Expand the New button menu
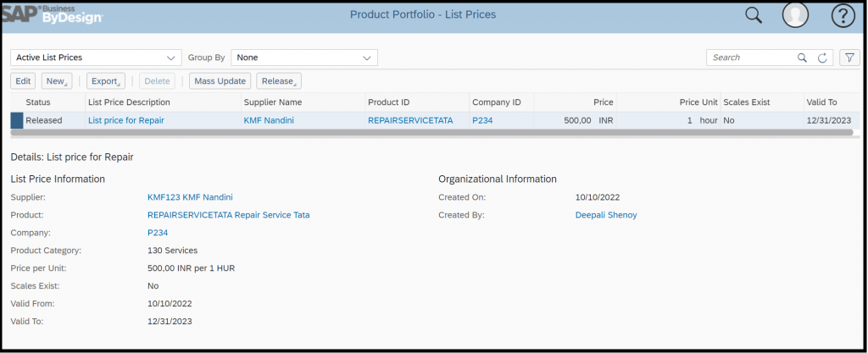Image resolution: width=868 pixels, height=353 pixels. [x=57, y=81]
